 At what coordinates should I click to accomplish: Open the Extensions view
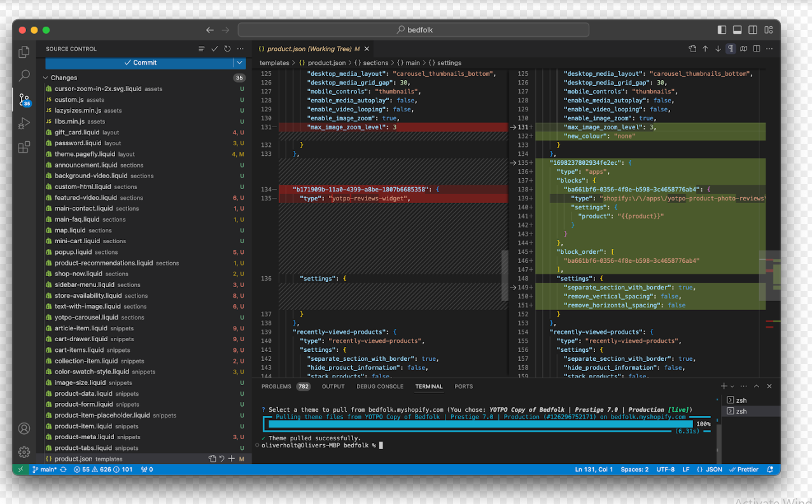[x=24, y=148]
